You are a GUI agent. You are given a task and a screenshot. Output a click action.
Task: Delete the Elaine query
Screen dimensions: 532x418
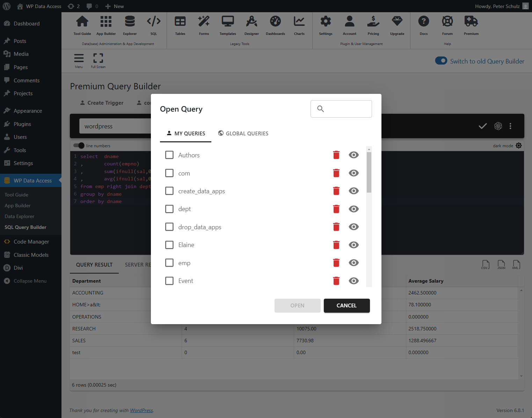tap(336, 245)
